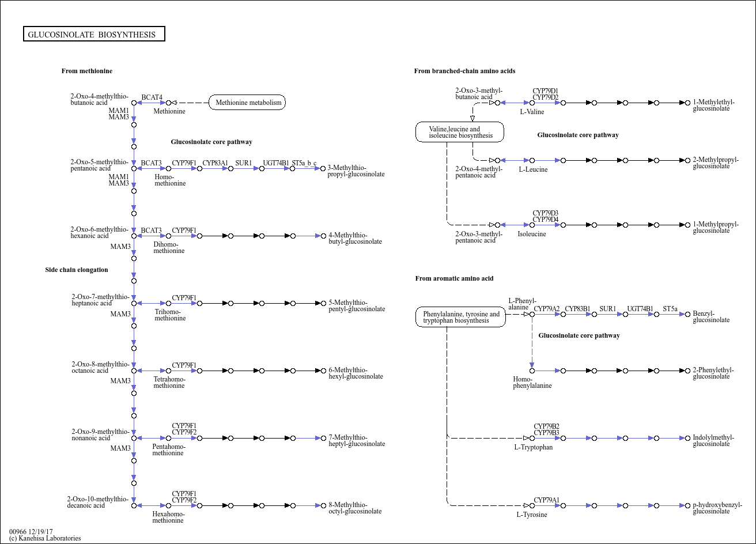Click the p-hydroxybenzyl-glucosinolate product label
Screen dimensions: 756x544
pos(717,508)
